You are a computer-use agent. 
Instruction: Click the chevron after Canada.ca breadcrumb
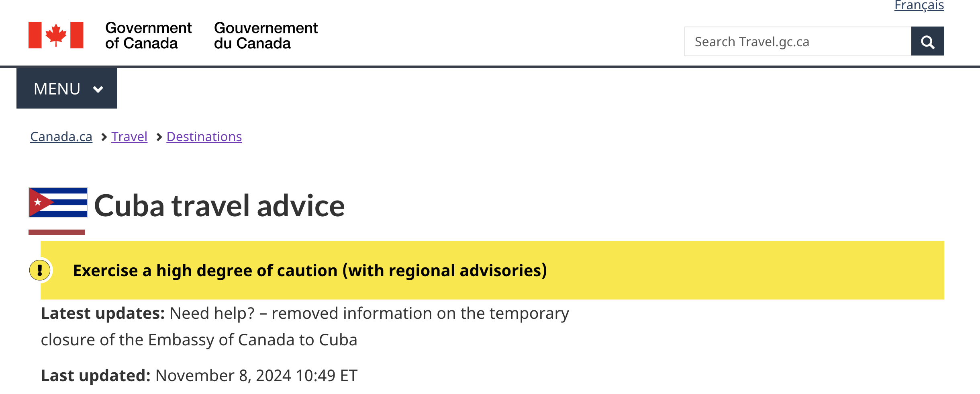tap(104, 137)
